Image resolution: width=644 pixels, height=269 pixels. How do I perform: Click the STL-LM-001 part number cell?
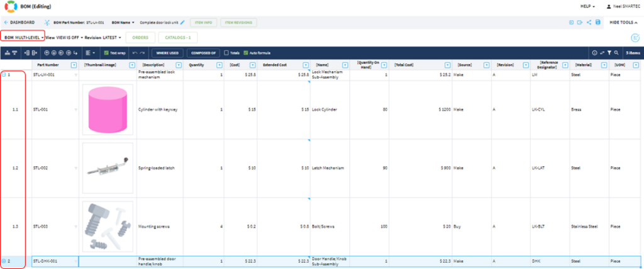pos(55,75)
